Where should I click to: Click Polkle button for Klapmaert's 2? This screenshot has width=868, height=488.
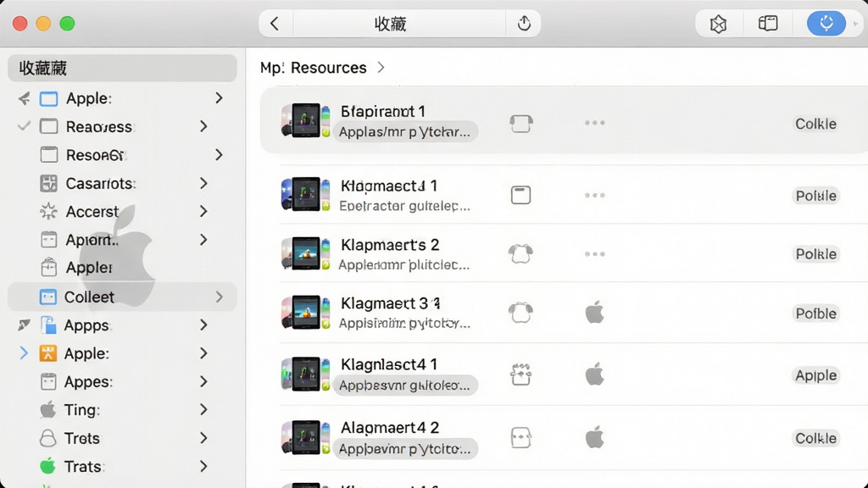click(x=815, y=254)
